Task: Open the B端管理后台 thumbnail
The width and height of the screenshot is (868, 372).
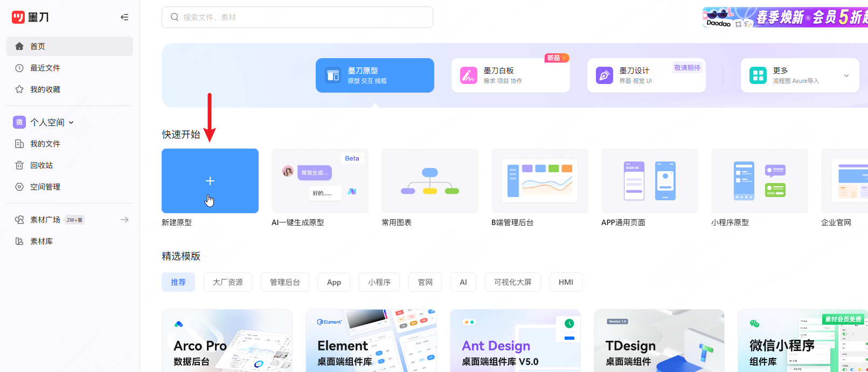Action: [x=540, y=181]
